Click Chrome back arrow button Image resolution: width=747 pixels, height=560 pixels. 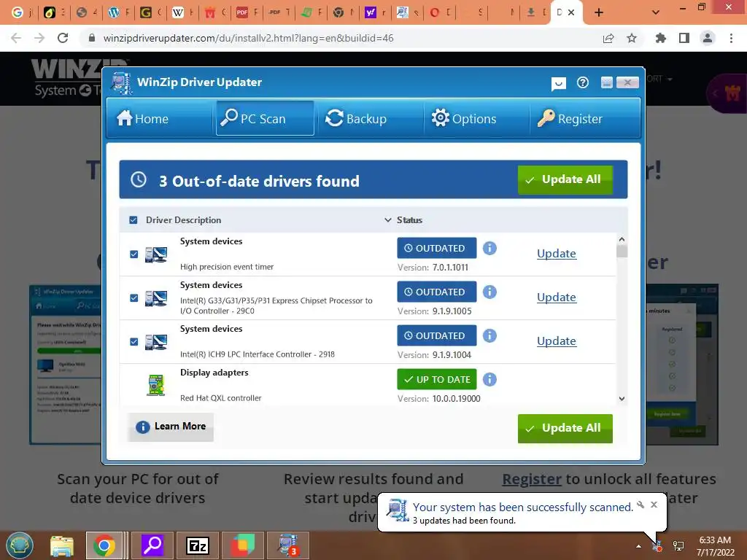tap(16, 38)
